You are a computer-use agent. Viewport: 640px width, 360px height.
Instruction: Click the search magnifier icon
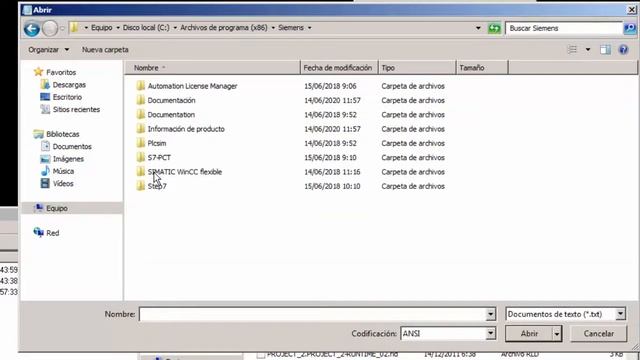point(629,28)
